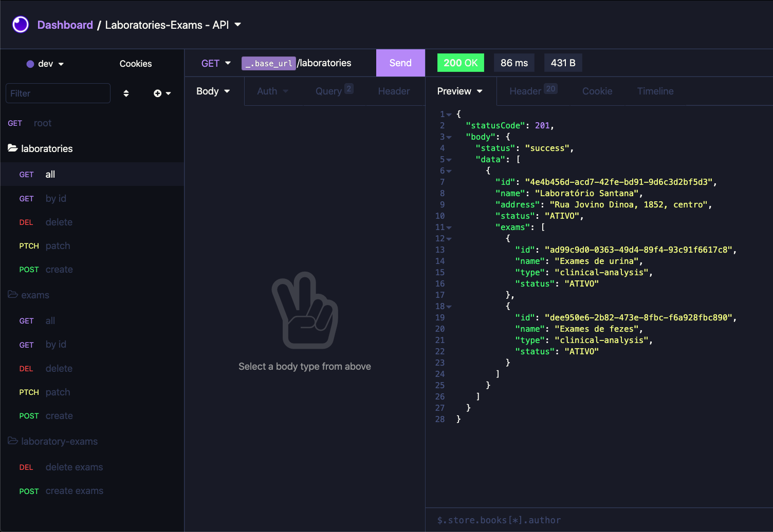773x532 pixels.
Task: Open the dev environment dropdown
Action: click(x=45, y=64)
